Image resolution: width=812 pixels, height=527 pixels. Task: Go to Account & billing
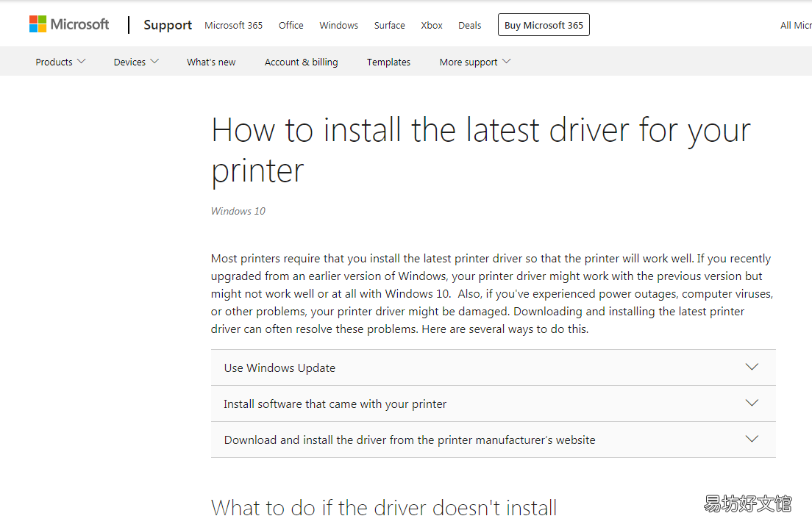point(302,62)
